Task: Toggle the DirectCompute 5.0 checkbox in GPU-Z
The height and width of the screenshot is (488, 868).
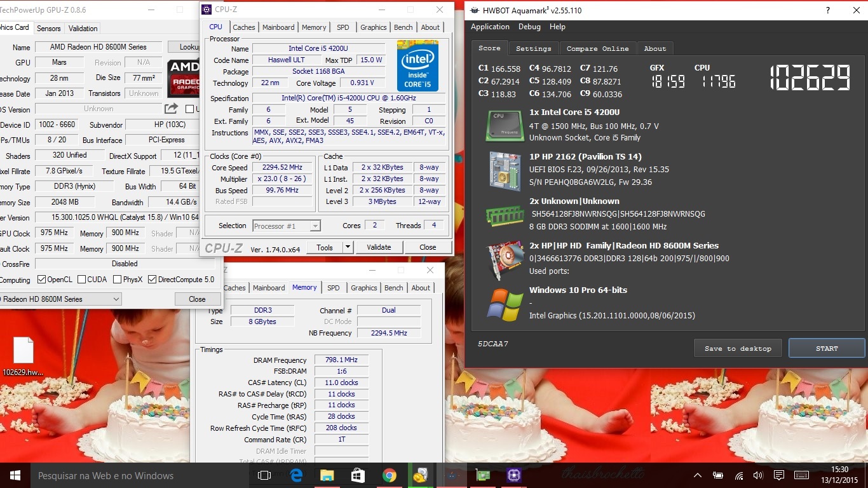Action: 152,280
